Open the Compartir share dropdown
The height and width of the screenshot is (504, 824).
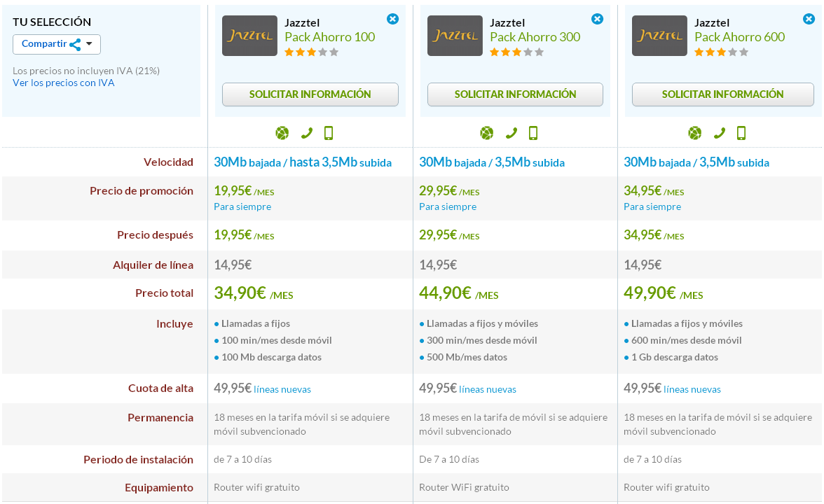[x=57, y=44]
